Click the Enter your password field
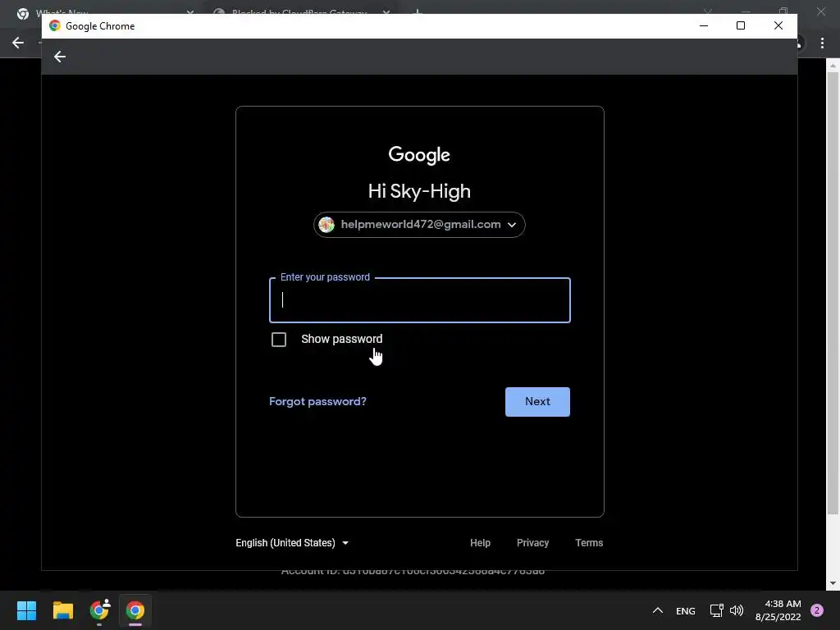This screenshot has width=840, height=630. pos(419,300)
